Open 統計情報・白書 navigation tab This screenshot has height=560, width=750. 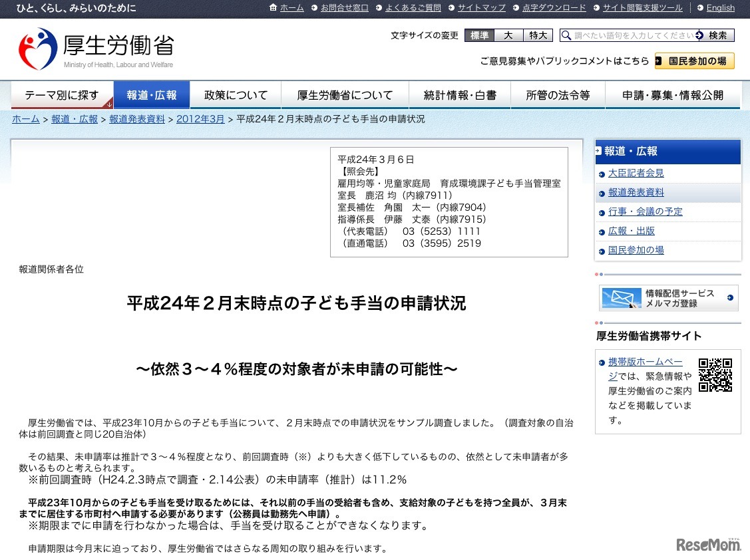pos(460,95)
